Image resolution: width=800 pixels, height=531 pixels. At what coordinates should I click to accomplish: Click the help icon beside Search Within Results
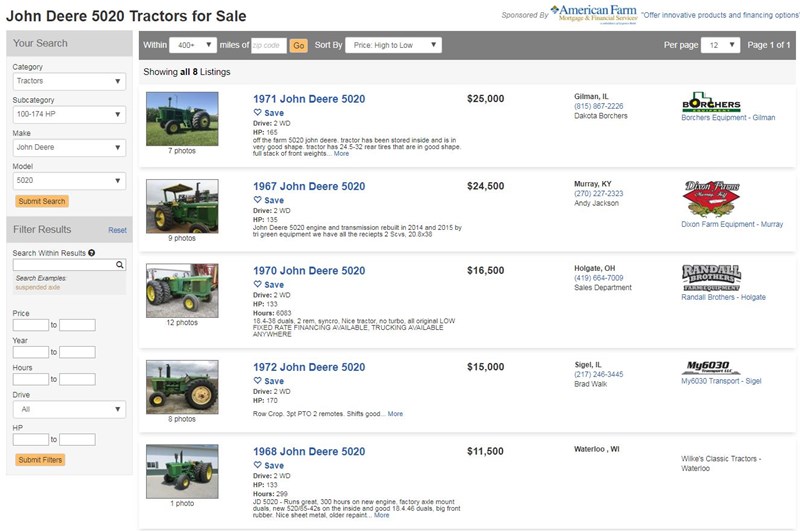point(91,253)
